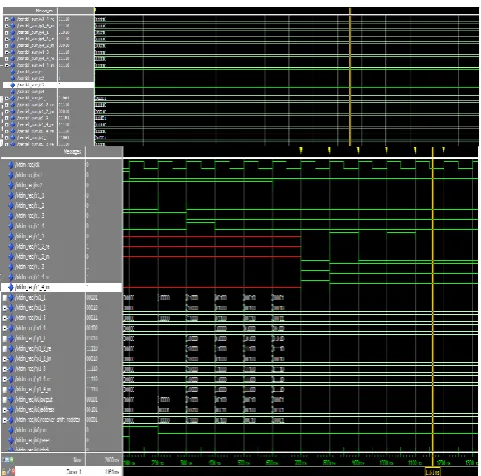481x476 pixels.
Task: Click the diamond icon of highlighted h1_4_im row
Action: click(11, 287)
